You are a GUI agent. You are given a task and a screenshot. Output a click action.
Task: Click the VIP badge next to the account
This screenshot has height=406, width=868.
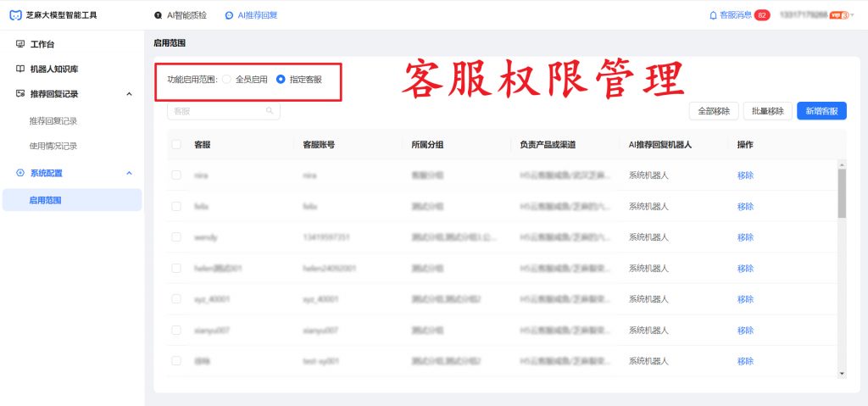pyautogui.click(x=838, y=15)
